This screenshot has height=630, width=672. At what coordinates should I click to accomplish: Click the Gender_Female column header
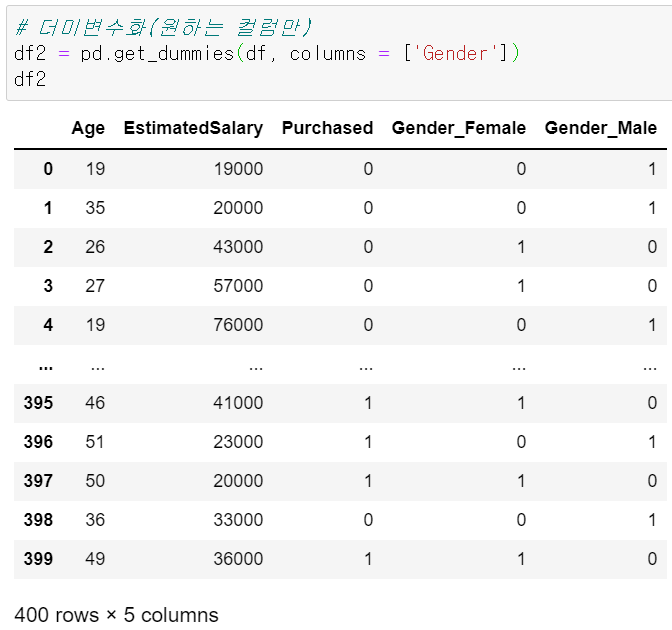459,128
